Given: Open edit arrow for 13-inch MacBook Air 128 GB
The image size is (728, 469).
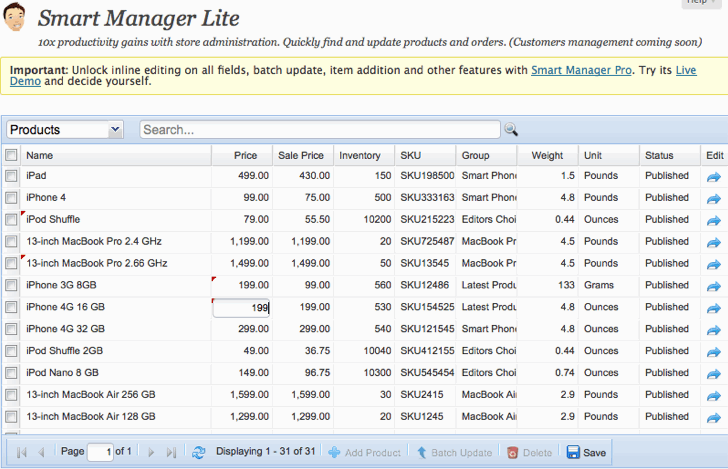Looking at the screenshot, I should click(714, 418).
